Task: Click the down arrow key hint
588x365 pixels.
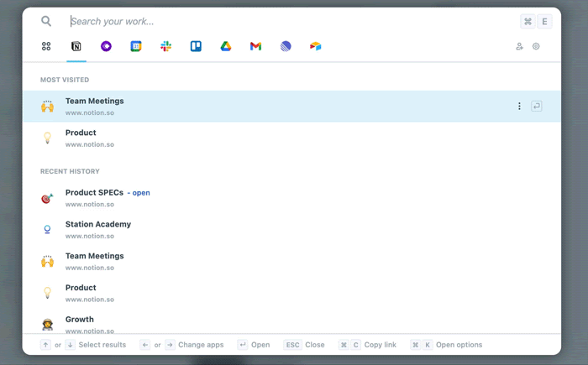Action: click(x=70, y=345)
